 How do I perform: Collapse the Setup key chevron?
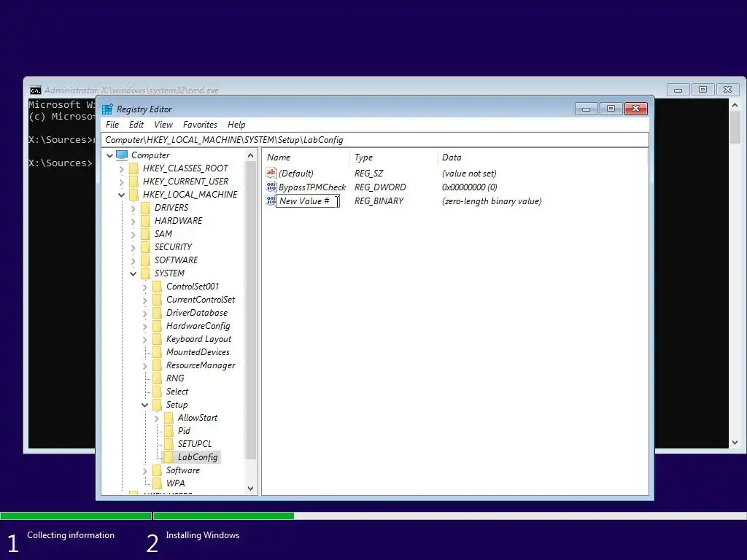click(x=145, y=405)
